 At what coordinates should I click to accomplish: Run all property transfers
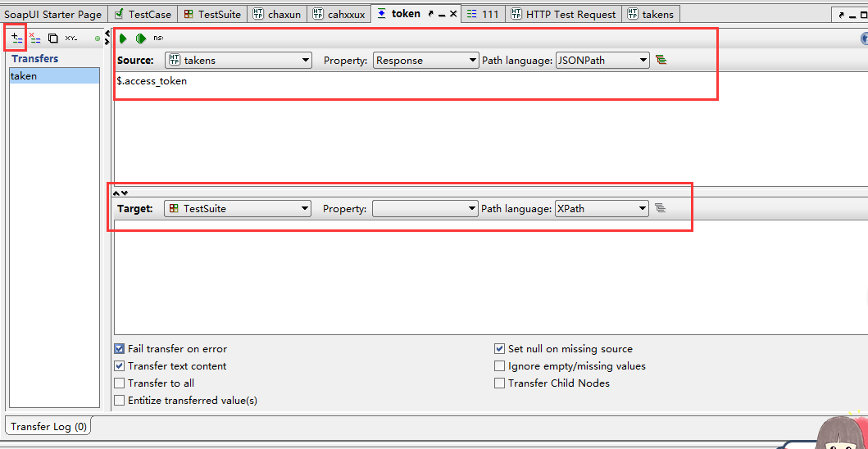tap(141, 39)
